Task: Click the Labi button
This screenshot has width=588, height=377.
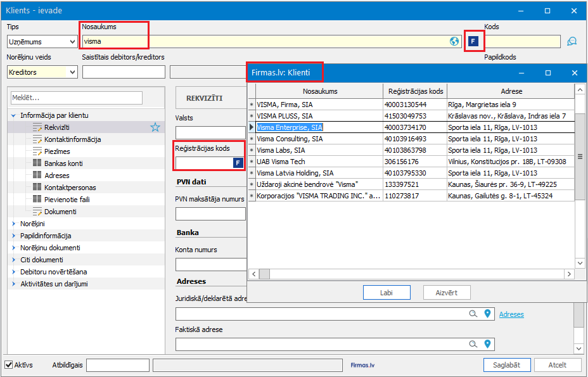Action: click(387, 292)
